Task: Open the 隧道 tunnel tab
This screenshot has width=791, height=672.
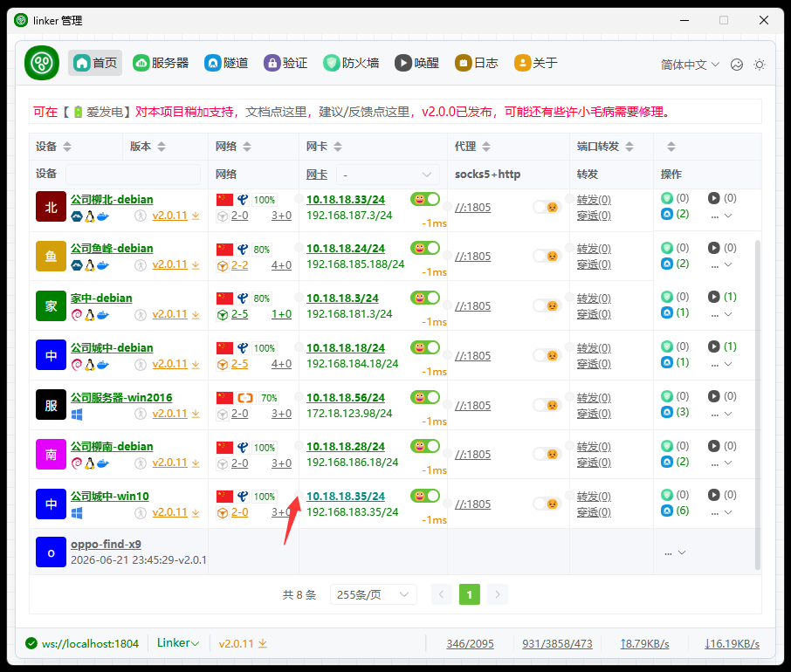Action: (226, 63)
